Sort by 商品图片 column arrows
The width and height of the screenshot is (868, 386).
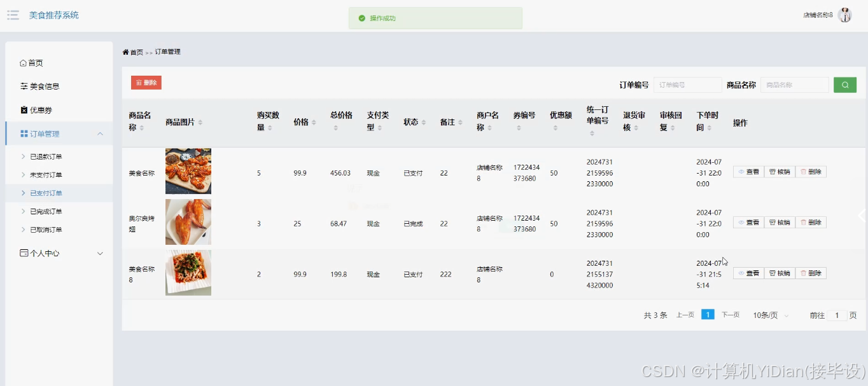tap(200, 122)
